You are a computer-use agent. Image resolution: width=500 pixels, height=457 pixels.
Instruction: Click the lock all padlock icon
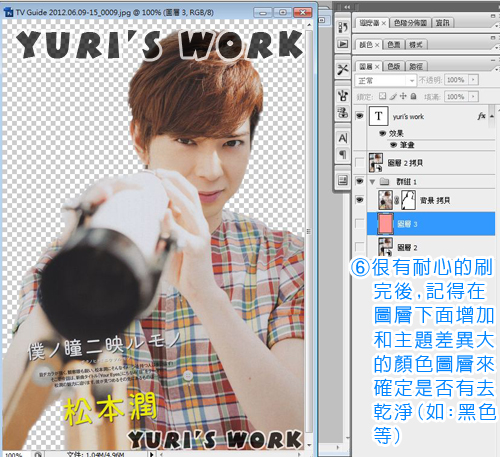click(413, 96)
